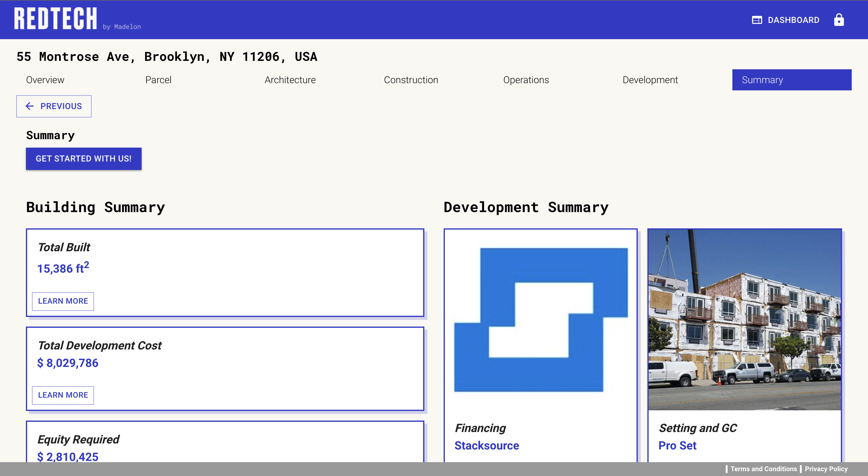Screen dimensions: 868x476
Task: Switch to the Development tab
Action: [650, 80]
